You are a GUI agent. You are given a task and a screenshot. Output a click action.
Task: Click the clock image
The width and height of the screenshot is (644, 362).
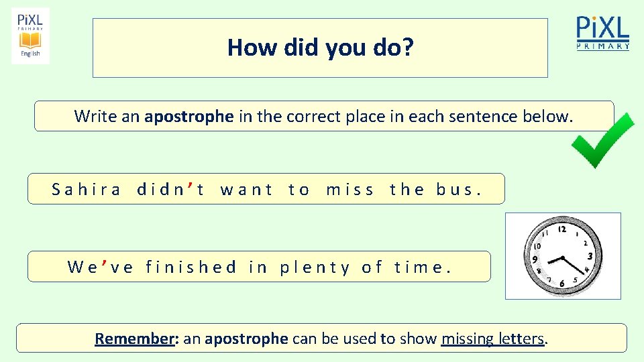tap(563, 255)
